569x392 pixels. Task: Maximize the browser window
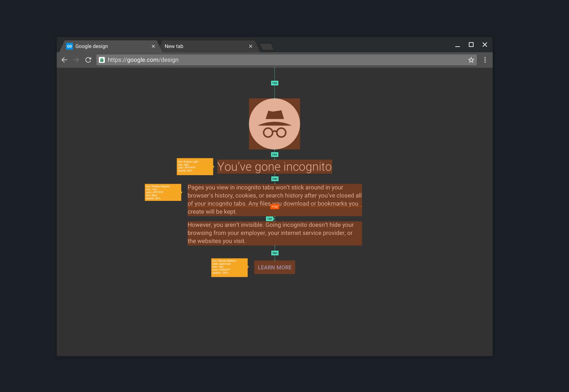click(x=471, y=45)
